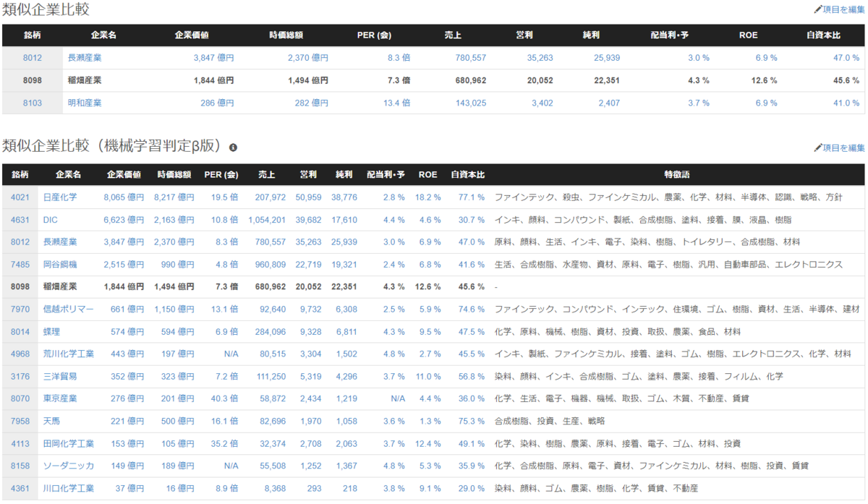The height and width of the screenshot is (504, 868).
Task: Select N/A dividend yield in 東京産業 row
Action: pos(397,398)
